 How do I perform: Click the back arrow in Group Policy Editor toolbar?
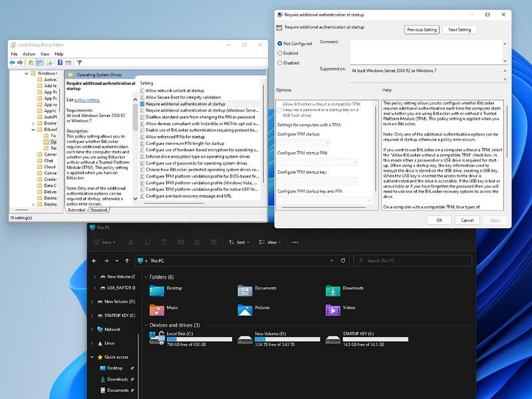[13, 62]
